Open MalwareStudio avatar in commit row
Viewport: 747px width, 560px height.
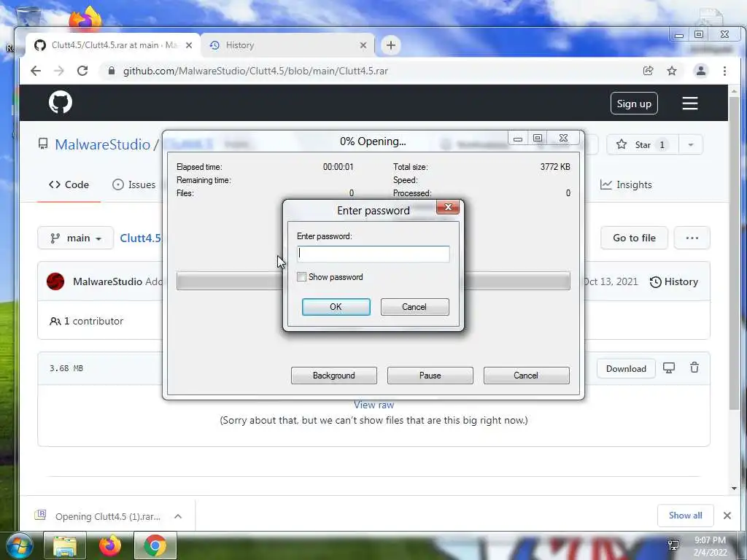55,281
